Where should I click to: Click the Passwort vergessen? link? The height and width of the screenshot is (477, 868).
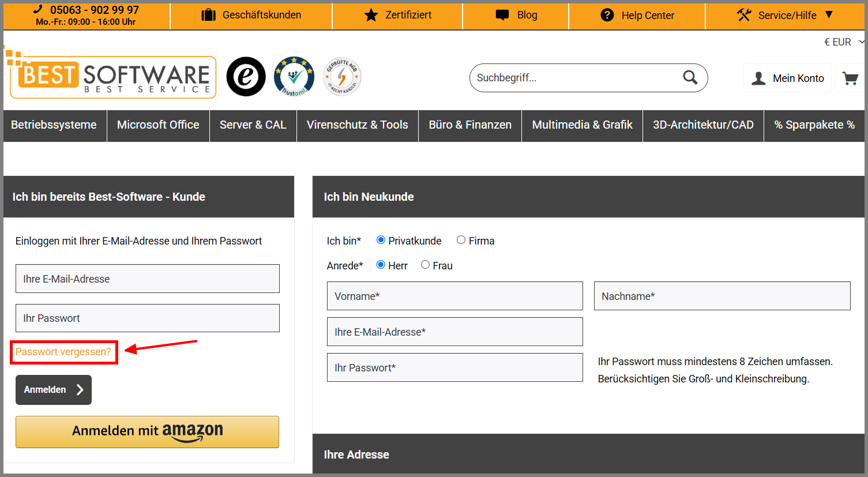pos(63,352)
